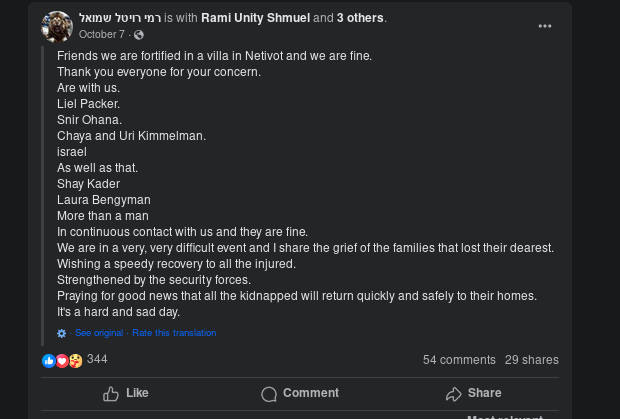The width and height of the screenshot is (620, 419).
Task: View the 29 shares list
Action: click(x=531, y=360)
